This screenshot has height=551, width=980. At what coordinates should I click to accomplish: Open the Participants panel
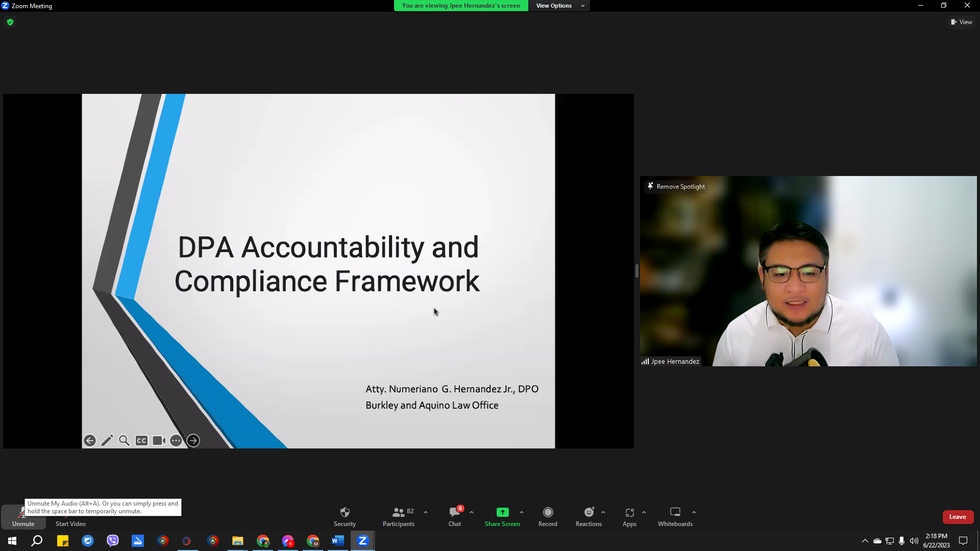(399, 517)
